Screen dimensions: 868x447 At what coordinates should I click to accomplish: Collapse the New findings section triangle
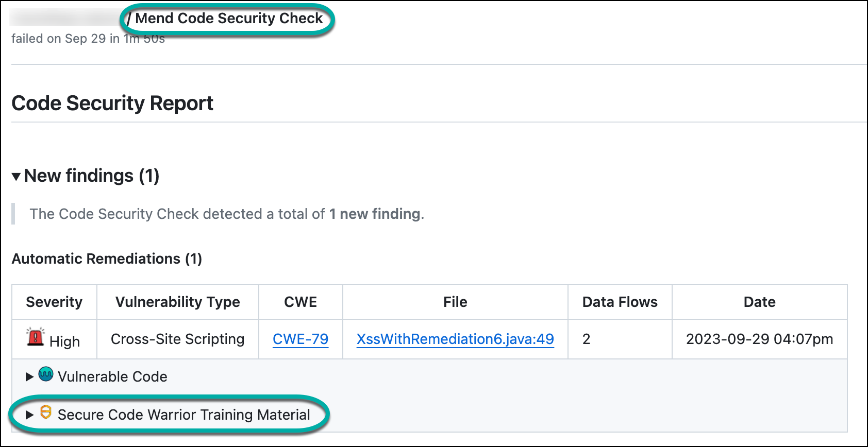[16, 177]
